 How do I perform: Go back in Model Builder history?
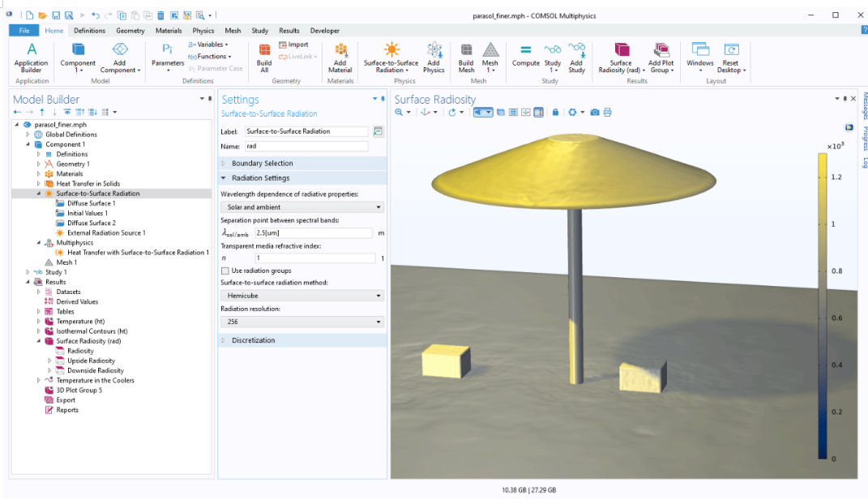tap(17, 113)
